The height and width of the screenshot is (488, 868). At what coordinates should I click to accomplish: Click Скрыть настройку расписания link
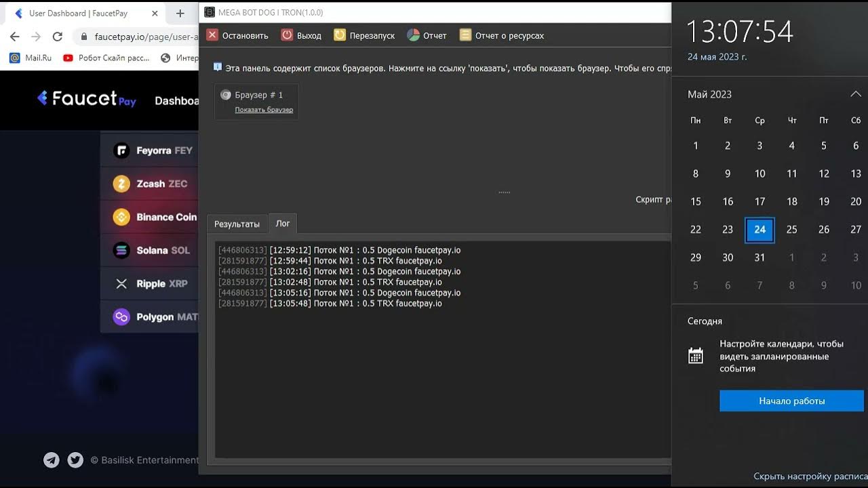pyautogui.click(x=810, y=476)
